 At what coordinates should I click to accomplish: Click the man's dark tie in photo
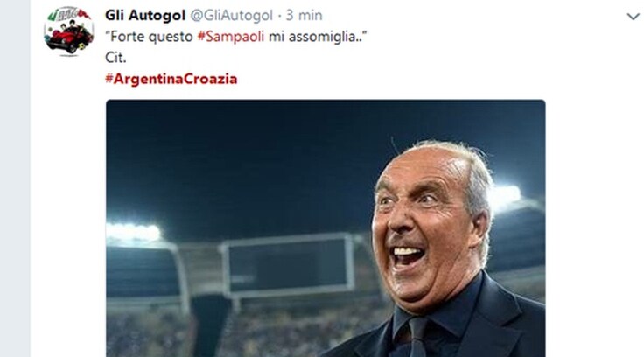coord(417,337)
